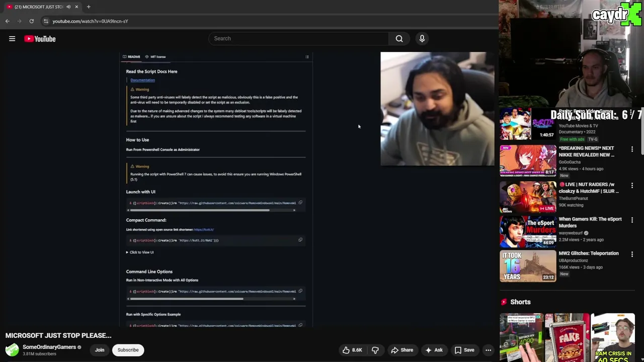
Task: Subscribe to SomeOrdinaryGamers
Action: (128, 350)
